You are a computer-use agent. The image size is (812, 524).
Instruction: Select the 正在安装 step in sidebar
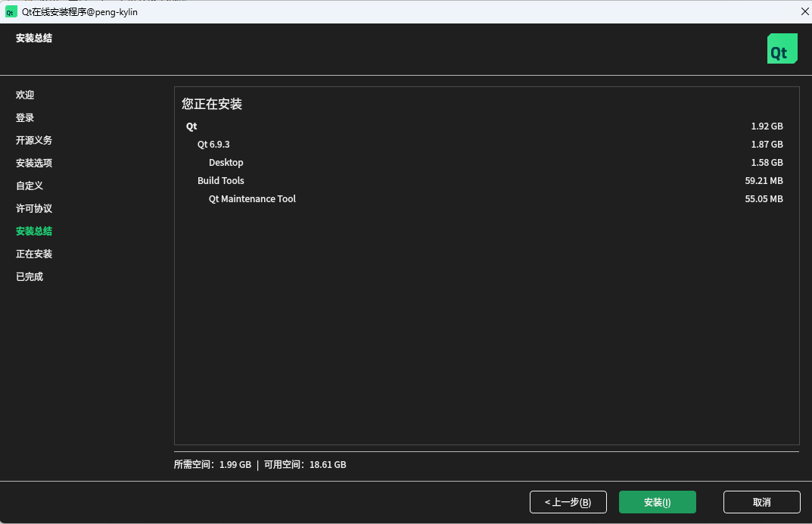coord(33,254)
